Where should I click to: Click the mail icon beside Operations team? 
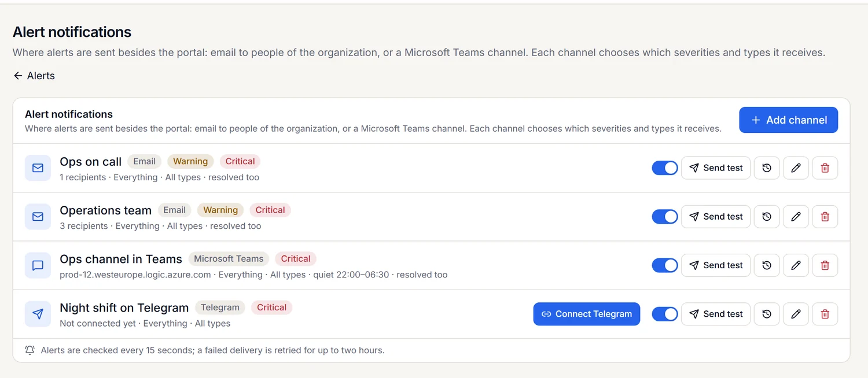38,217
